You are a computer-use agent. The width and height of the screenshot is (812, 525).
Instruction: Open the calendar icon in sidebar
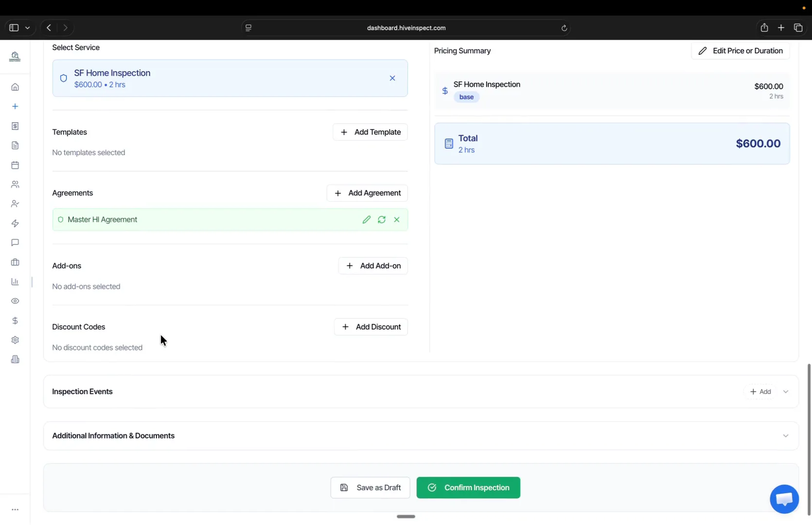[15, 165]
